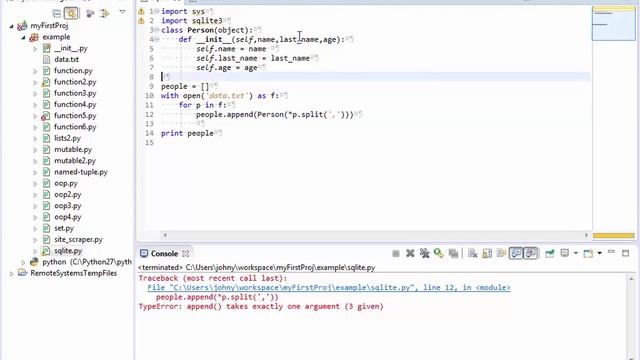This screenshot has height=360, width=640.
Task: Open set.py in the project tree
Action: 64,229
